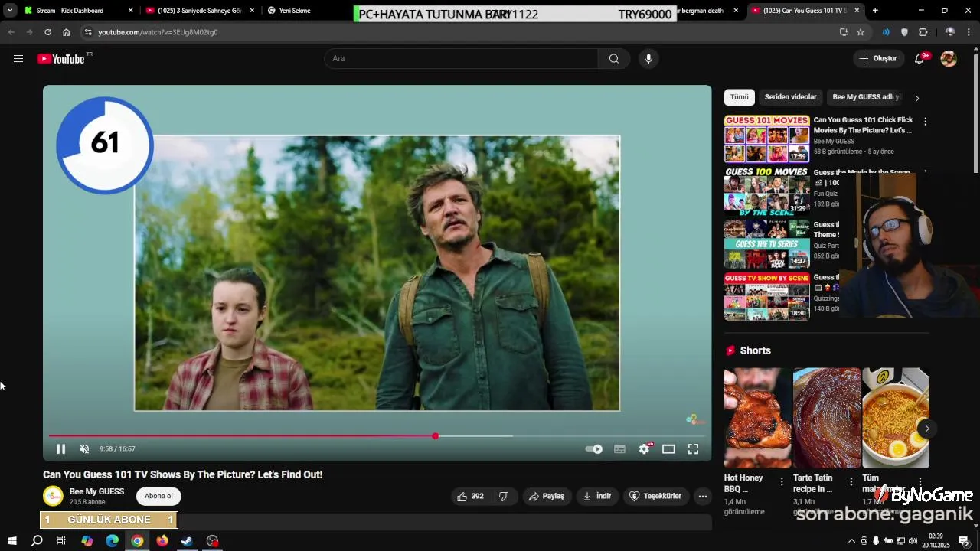Dislike the video
The height and width of the screenshot is (551, 980).
click(x=504, y=497)
